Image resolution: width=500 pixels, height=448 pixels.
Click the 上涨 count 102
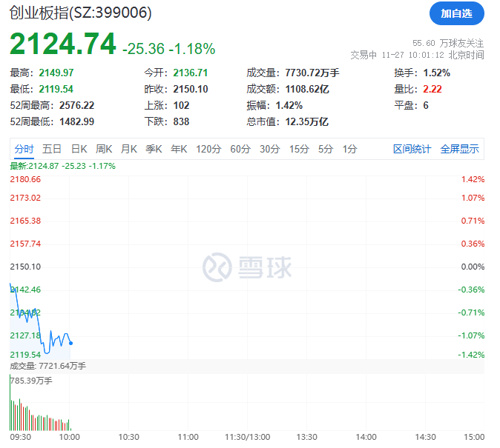coord(181,105)
